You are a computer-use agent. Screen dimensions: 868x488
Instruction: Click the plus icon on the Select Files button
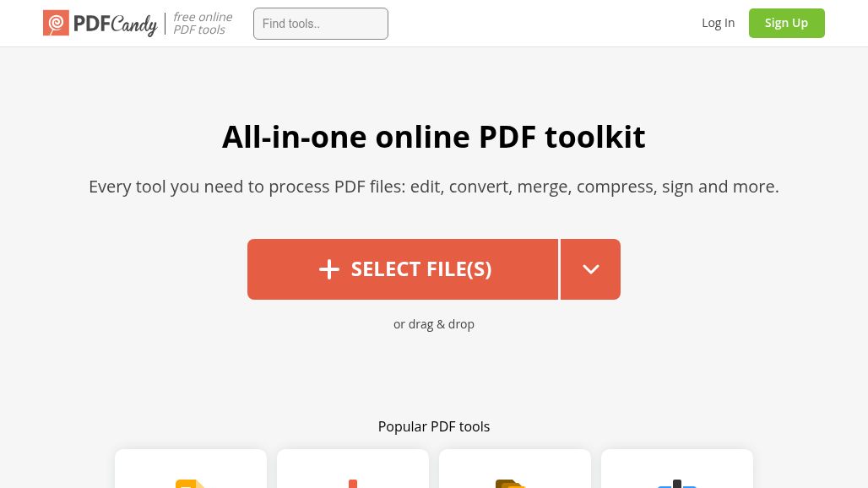point(328,269)
